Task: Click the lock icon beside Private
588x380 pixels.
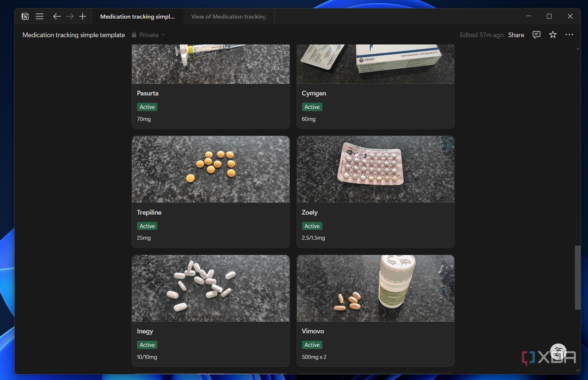Action: pyautogui.click(x=134, y=35)
